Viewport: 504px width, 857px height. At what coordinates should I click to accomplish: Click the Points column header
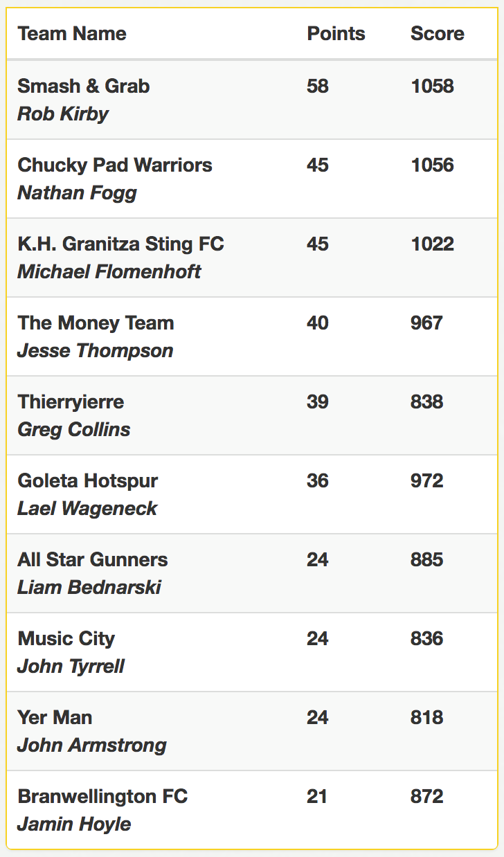point(336,33)
